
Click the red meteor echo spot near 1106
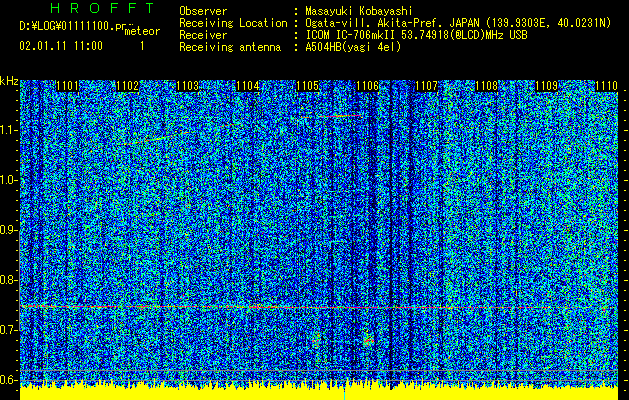click(368, 341)
